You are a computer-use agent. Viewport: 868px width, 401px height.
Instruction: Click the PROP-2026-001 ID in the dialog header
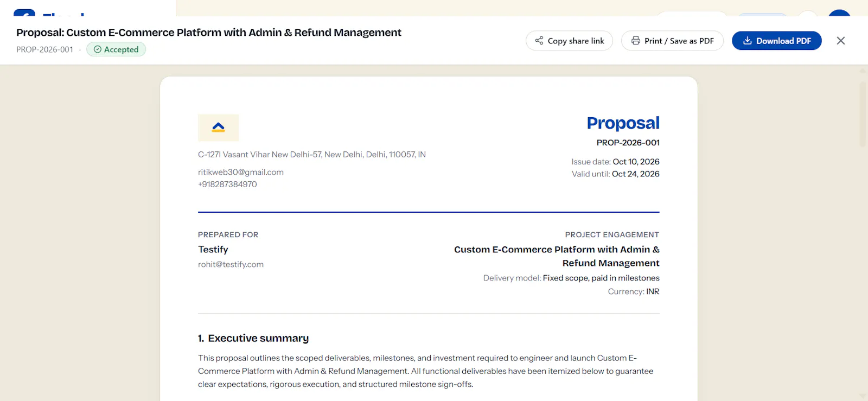point(44,49)
